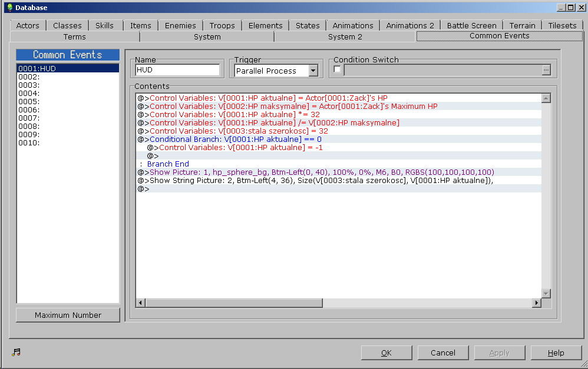The image size is (588, 369).
Task: Select the Conditional Branch HP aktualne == 0 line
Action: 339,139
